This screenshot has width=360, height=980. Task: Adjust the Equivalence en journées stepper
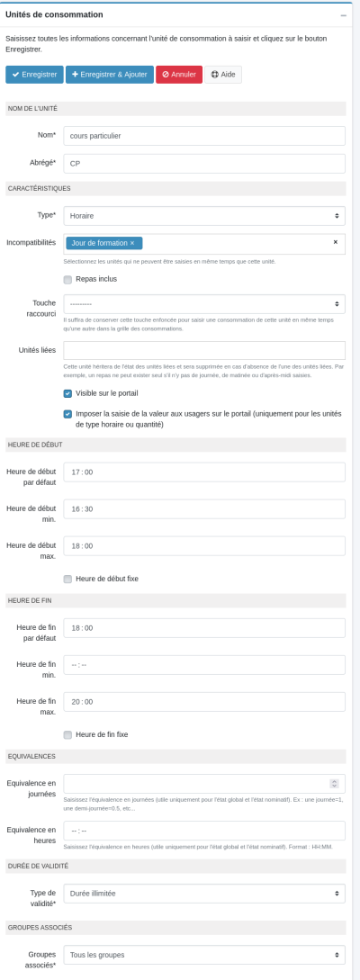(335, 784)
